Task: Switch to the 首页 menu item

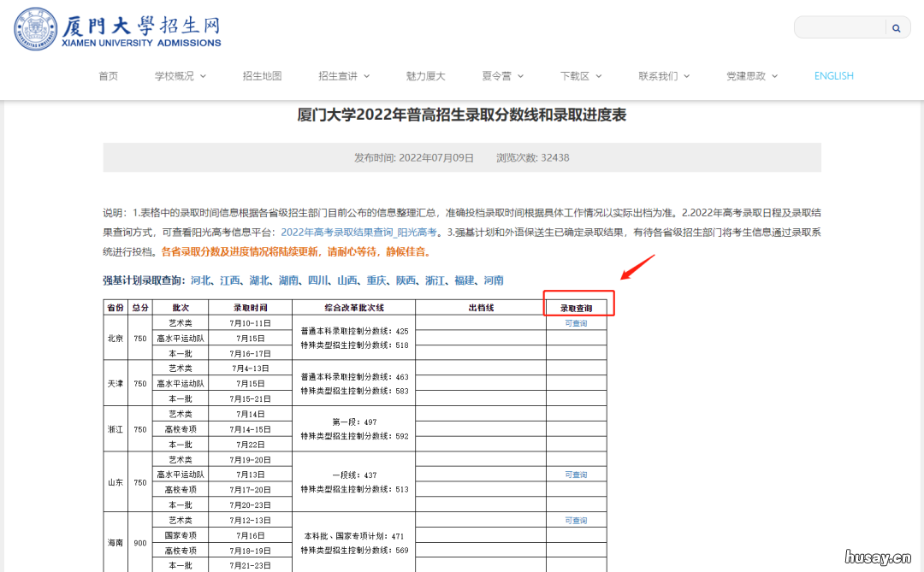Action: [x=108, y=75]
